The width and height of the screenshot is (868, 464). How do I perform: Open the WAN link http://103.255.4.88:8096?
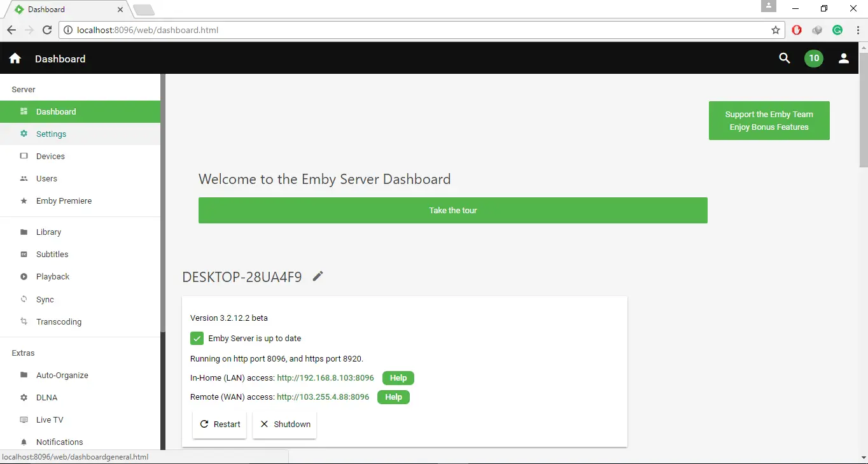[x=323, y=397]
